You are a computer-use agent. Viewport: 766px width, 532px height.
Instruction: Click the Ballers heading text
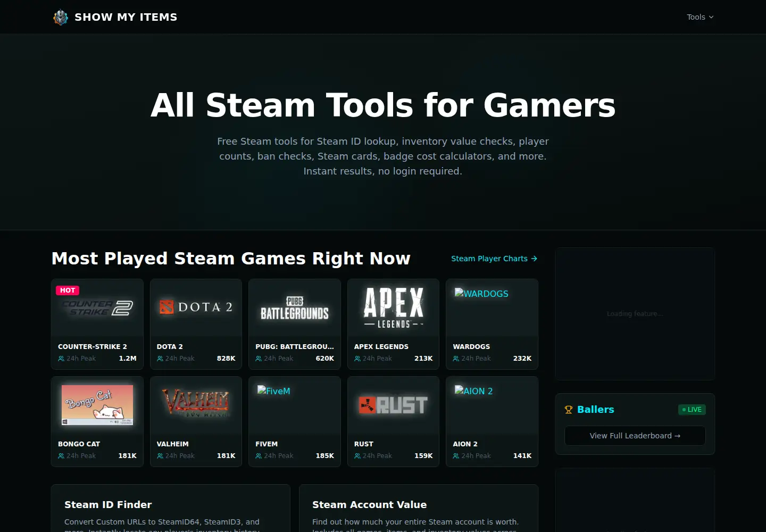click(596, 410)
